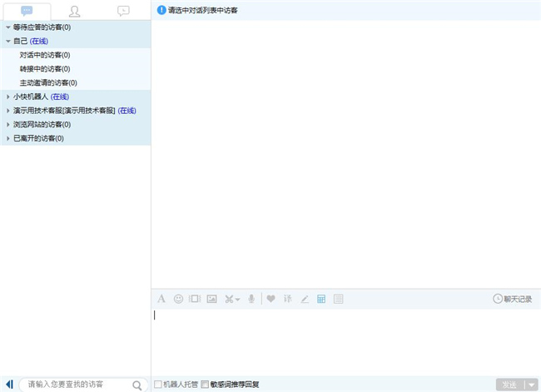Expand the 小快机器人 group
The image size is (541, 392).
pyautogui.click(x=7, y=97)
